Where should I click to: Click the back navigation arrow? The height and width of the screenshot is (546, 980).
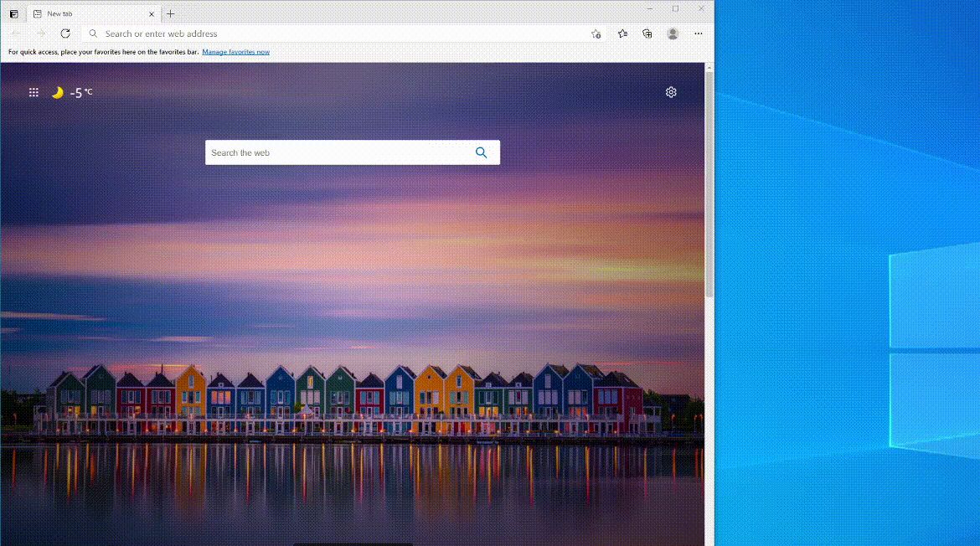13,33
